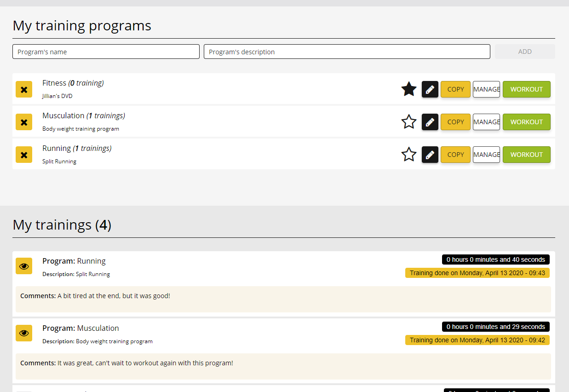The height and width of the screenshot is (392, 569).
Task: Start a workout with the Running program
Action: pyautogui.click(x=527, y=155)
